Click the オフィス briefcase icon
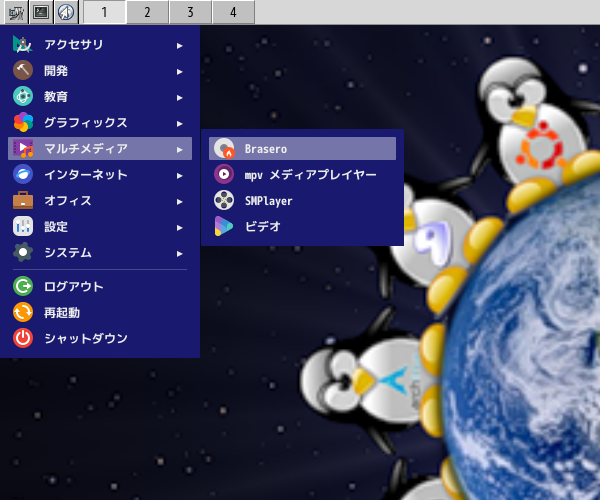The width and height of the screenshot is (600, 500). point(23,200)
